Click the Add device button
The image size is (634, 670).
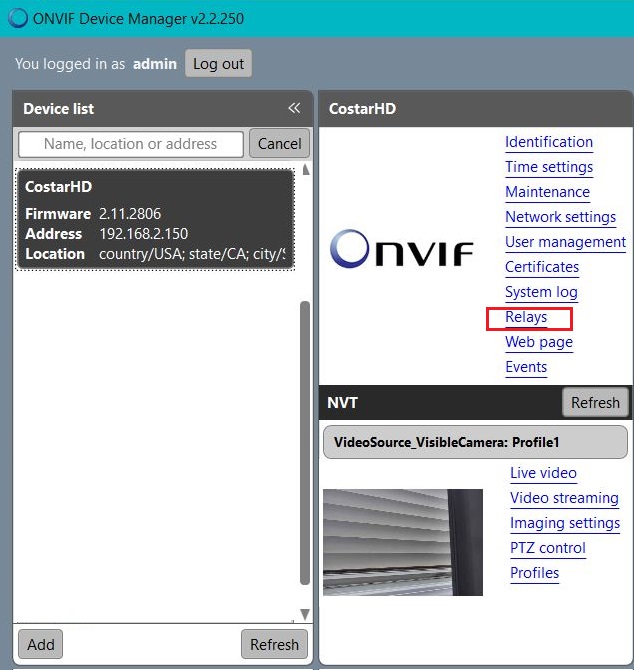click(41, 644)
